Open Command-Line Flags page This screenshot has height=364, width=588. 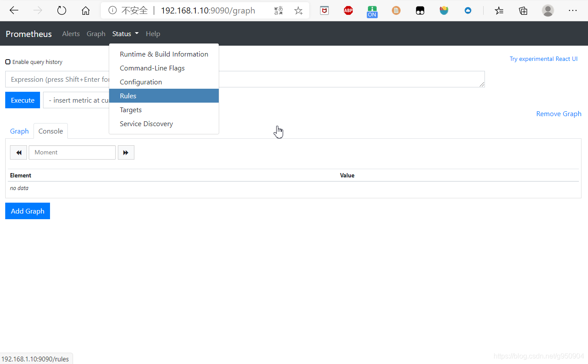tap(164, 68)
